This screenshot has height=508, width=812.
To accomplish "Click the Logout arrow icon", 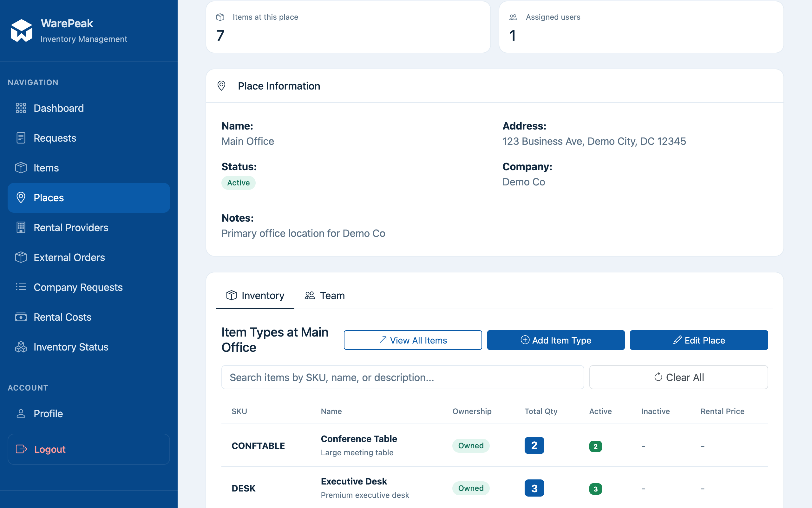I will 22,449.
